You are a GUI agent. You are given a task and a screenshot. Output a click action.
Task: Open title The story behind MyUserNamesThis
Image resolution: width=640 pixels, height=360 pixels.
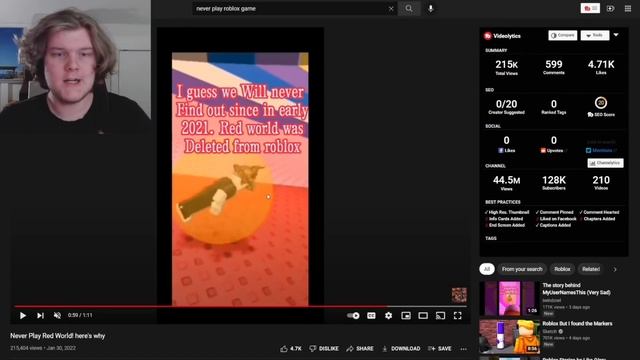coord(576,289)
